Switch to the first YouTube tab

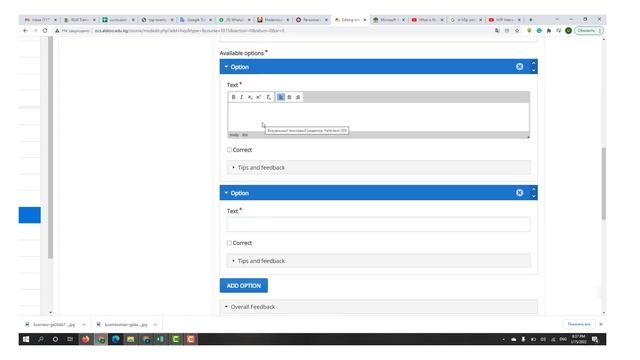click(427, 20)
